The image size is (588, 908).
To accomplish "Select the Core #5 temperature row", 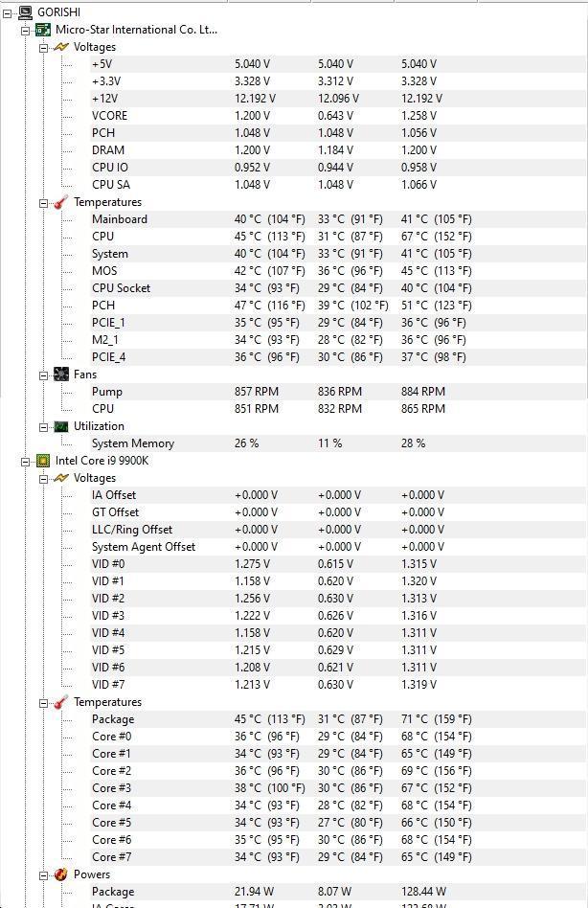I will point(111,823).
